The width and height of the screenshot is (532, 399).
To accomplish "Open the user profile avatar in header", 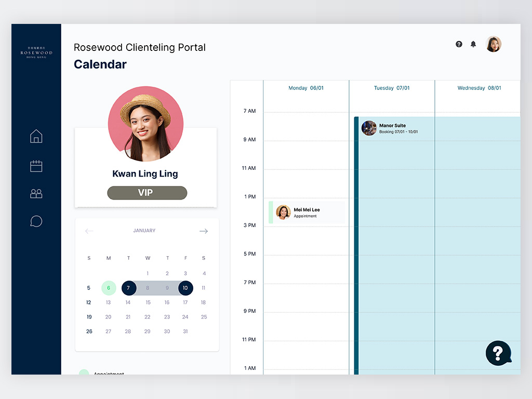I will pyautogui.click(x=494, y=44).
